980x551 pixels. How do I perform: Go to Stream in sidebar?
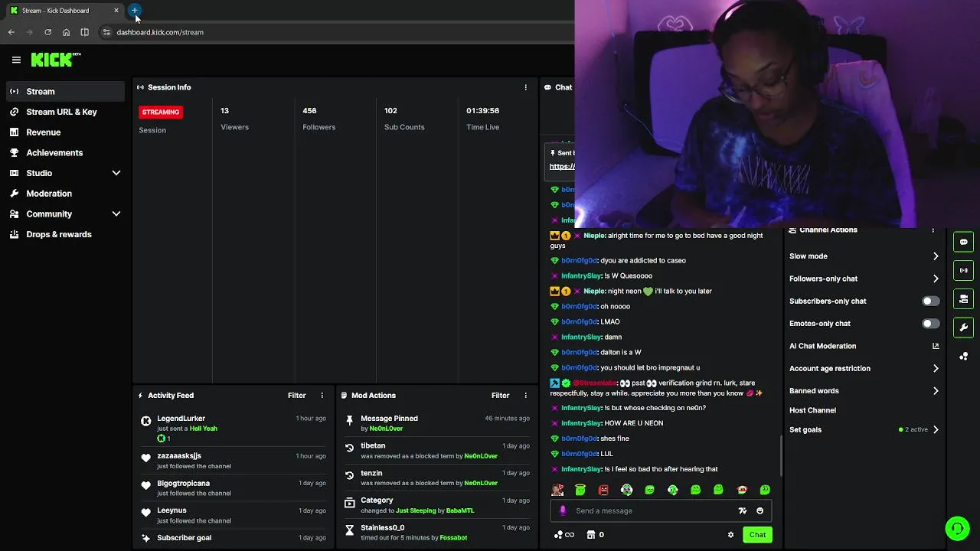tap(65, 92)
